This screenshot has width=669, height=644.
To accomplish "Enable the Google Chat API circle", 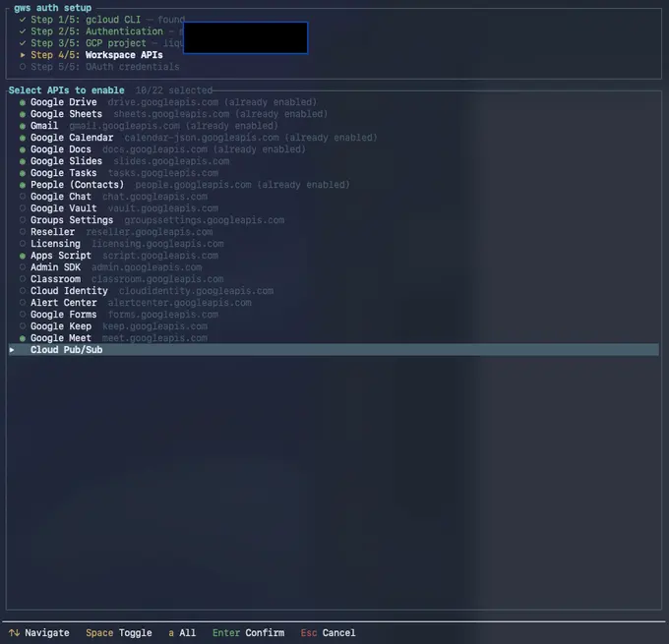I will [x=23, y=197].
